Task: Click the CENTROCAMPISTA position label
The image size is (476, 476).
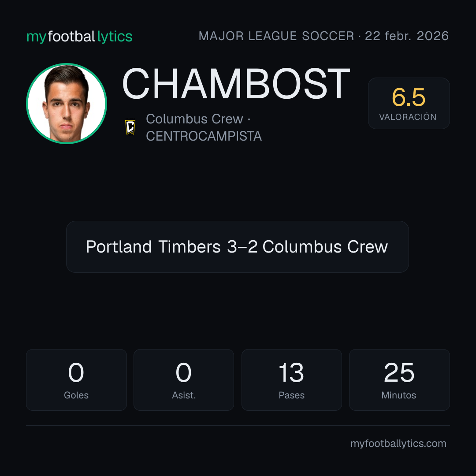Action: pyautogui.click(x=204, y=136)
